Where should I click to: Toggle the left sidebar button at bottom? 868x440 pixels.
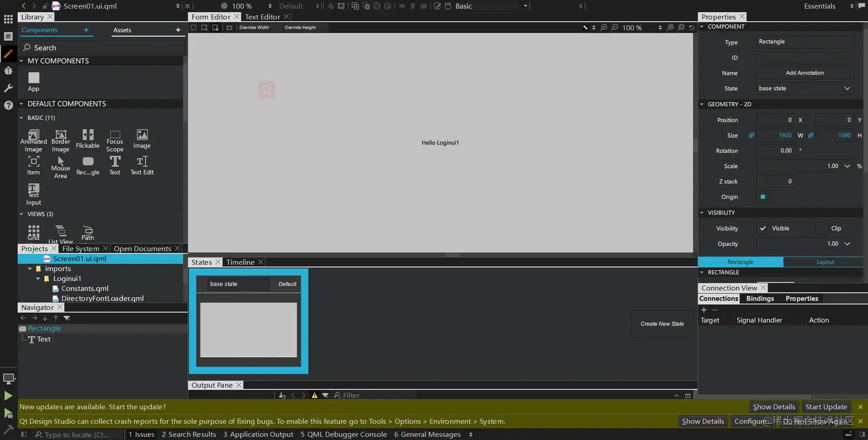point(24,435)
